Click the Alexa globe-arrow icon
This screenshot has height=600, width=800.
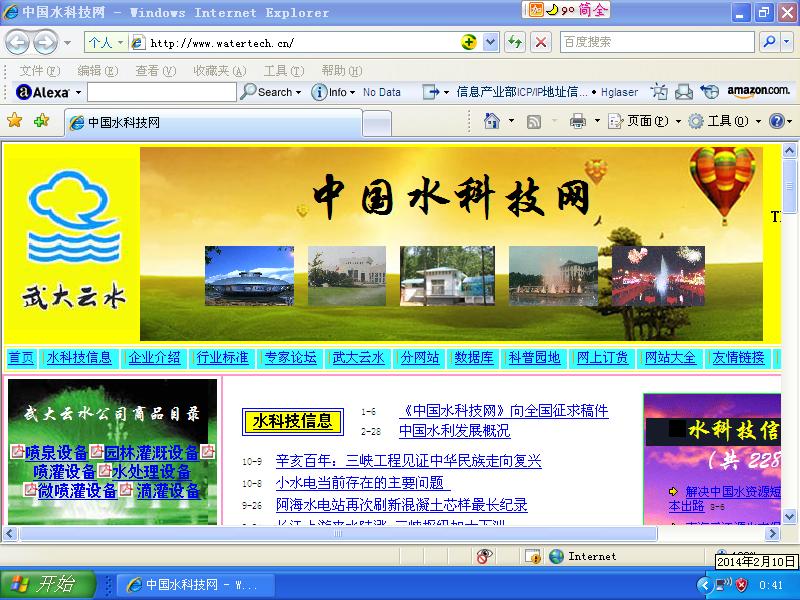point(709,92)
